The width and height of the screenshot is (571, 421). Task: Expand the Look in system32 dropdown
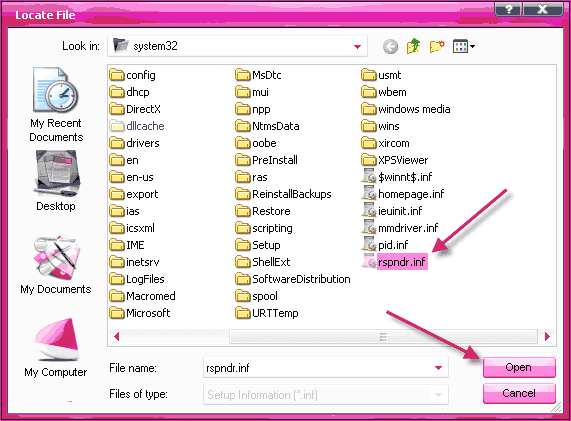click(357, 46)
